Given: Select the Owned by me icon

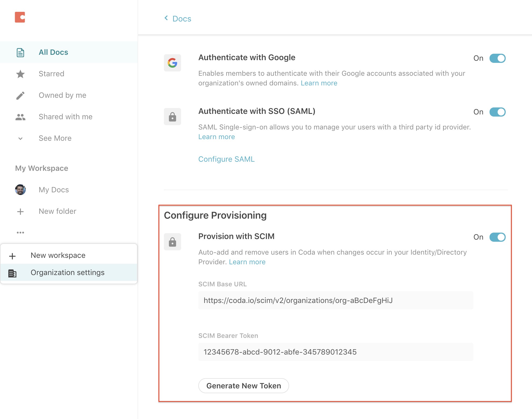Looking at the screenshot, I should pyautogui.click(x=20, y=95).
